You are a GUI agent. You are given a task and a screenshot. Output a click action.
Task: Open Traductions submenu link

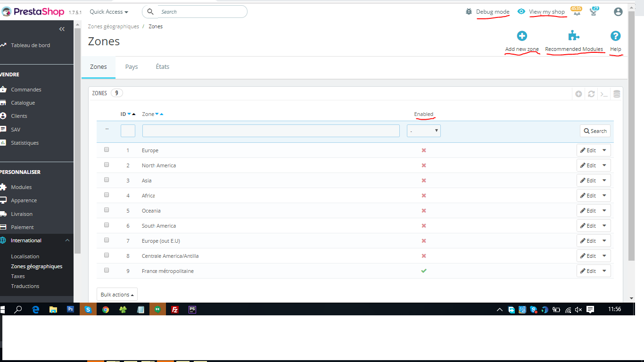(x=25, y=286)
